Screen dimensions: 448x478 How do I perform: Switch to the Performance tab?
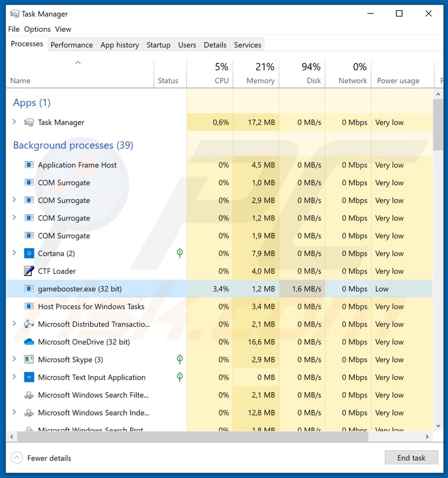tap(71, 45)
